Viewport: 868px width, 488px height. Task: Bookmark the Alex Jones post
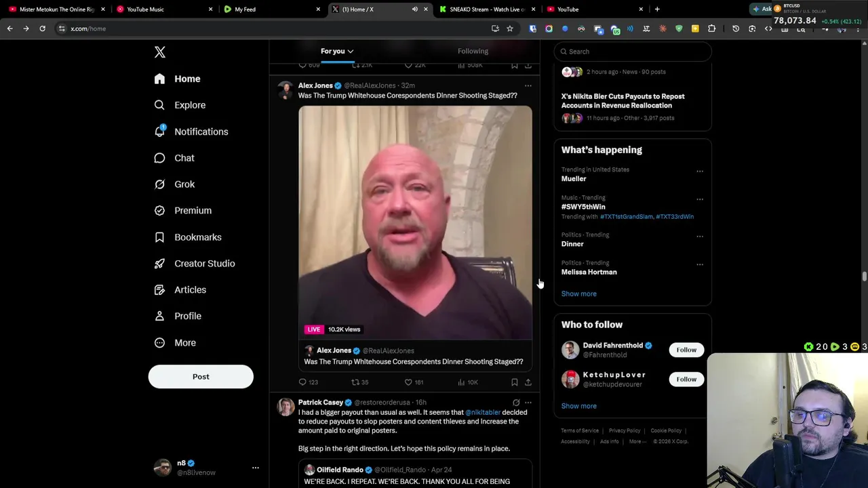point(515,382)
